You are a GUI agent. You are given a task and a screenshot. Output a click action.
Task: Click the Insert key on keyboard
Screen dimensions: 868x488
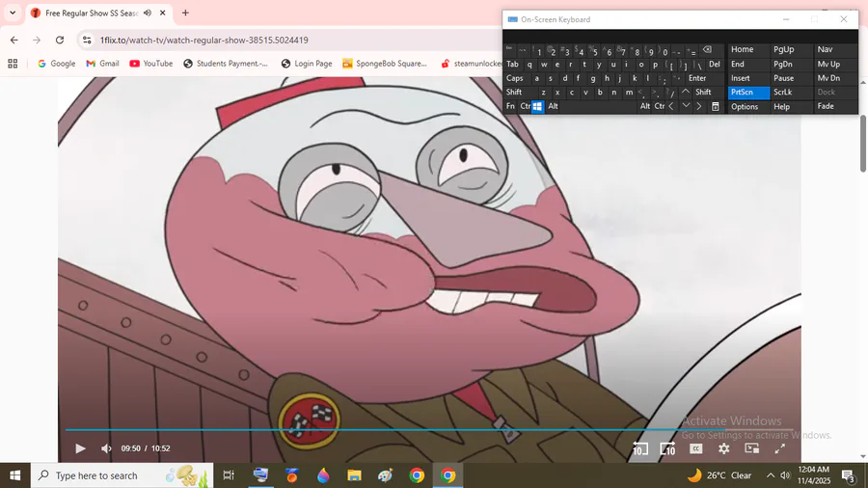(748, 78)
